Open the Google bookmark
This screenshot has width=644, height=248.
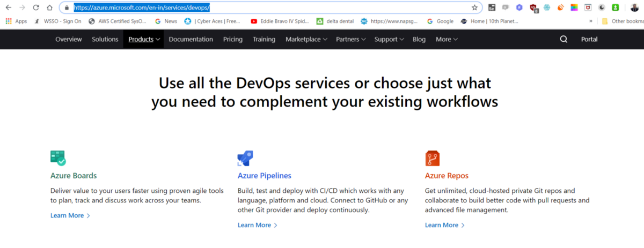click(441, 21)
